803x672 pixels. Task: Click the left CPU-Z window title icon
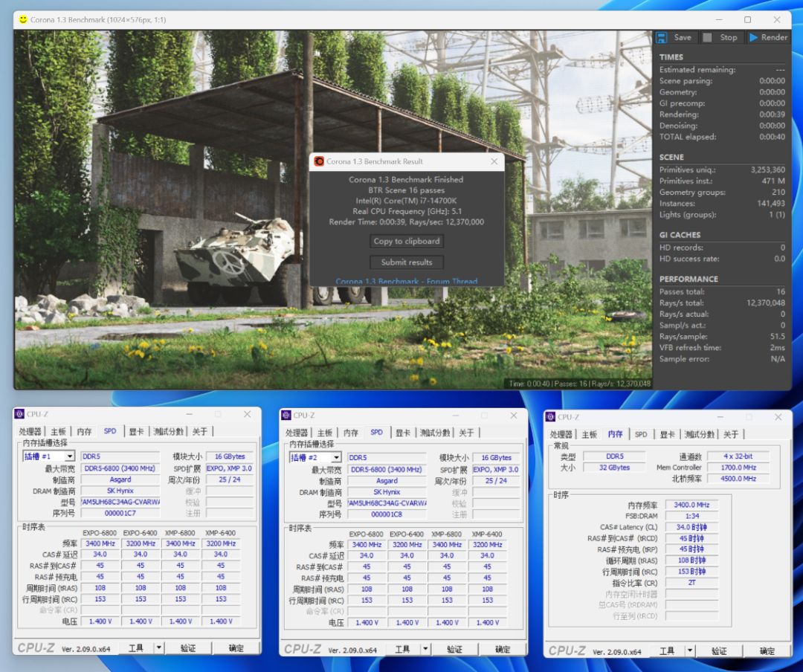click(19, 414)
